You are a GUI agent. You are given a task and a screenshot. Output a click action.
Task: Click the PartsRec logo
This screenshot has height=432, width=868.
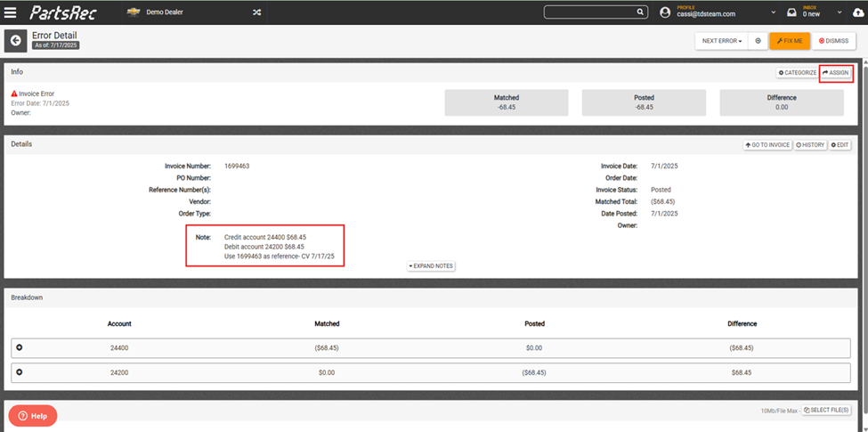coord(65,12)
